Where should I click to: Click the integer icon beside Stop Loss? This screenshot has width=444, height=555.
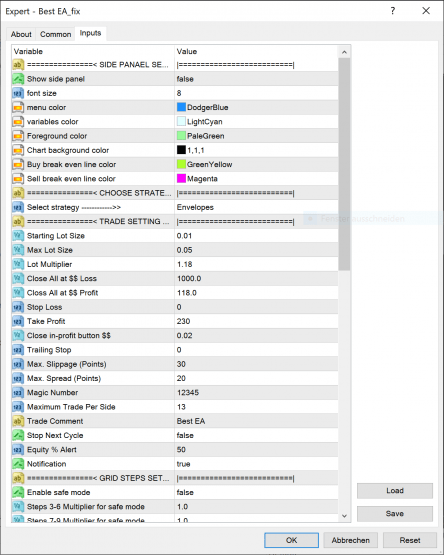18,307
